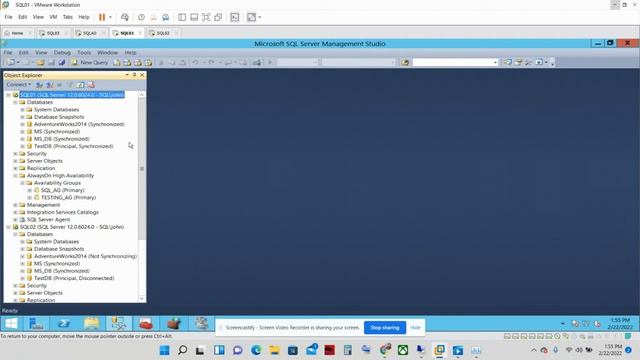Viewport: 640px width, 360px height.
Task: Click the Hide link on Screencastify bar
Action: [x=415, y=327]
